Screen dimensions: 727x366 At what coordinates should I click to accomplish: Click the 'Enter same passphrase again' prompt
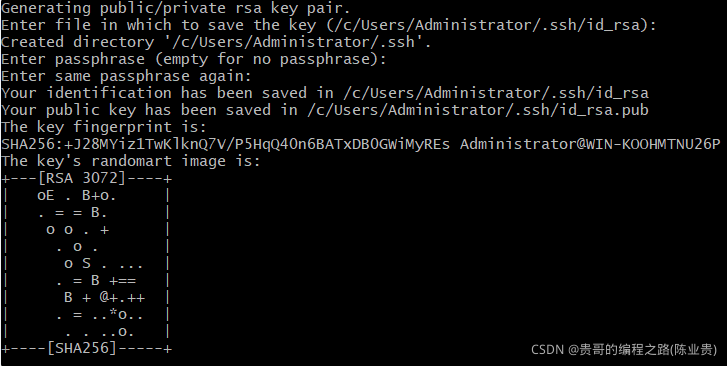126,76
